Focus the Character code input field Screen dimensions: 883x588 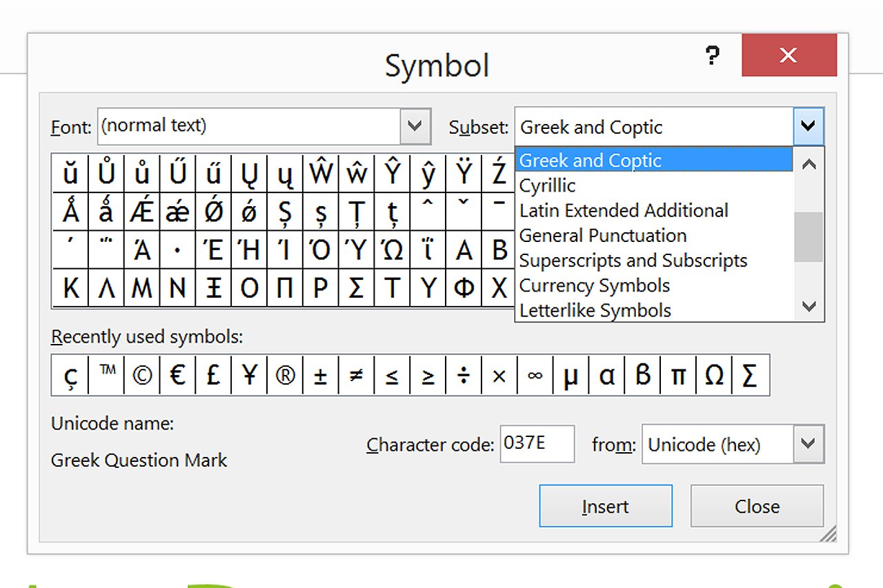pos(537,443)
